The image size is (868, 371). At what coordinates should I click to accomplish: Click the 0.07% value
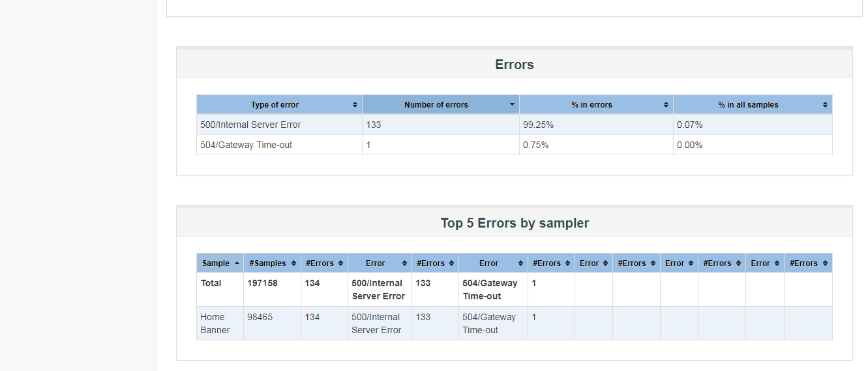[x=690, y=125]
